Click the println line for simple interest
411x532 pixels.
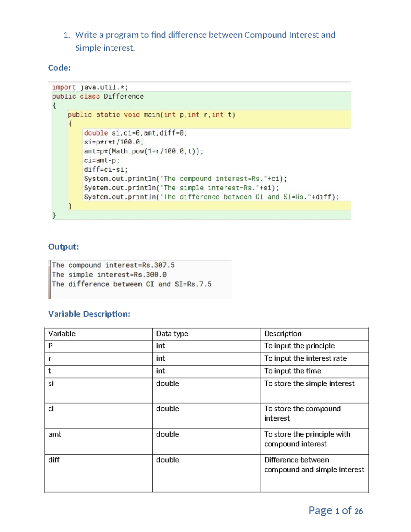point(182,188)
